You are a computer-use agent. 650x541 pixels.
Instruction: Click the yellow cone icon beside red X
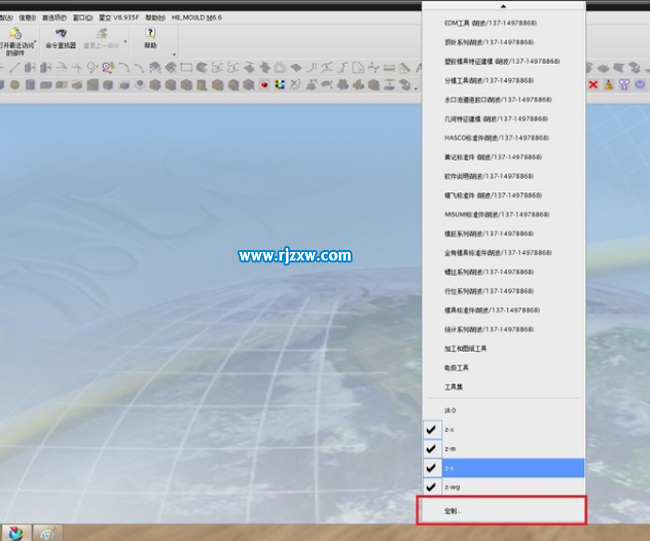pyautogui.click(x=609, y=85)
